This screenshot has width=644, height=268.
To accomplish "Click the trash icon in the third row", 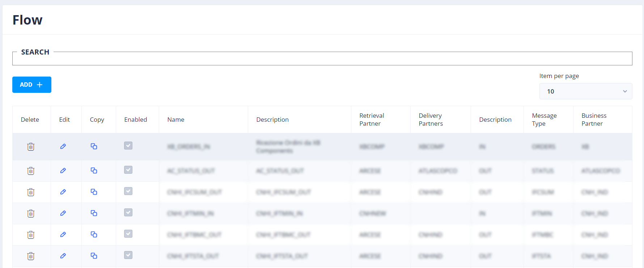I will (x=31, y=192).
